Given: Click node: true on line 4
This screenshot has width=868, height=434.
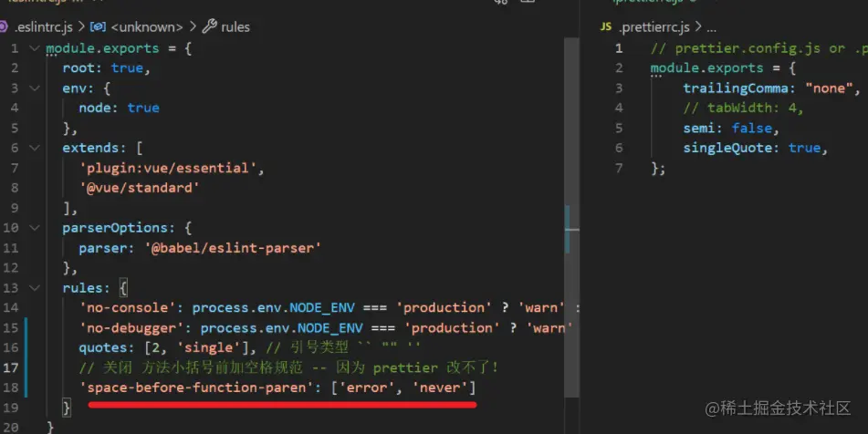Looking at the screenshot, I should 119,108.
